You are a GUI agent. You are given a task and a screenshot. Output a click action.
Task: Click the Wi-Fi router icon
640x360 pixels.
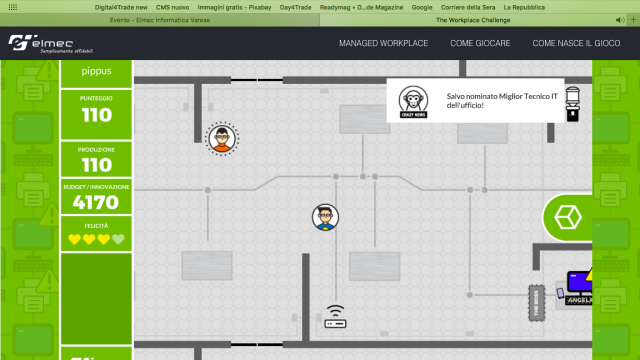pyautogui.click(x=335, y=317)
